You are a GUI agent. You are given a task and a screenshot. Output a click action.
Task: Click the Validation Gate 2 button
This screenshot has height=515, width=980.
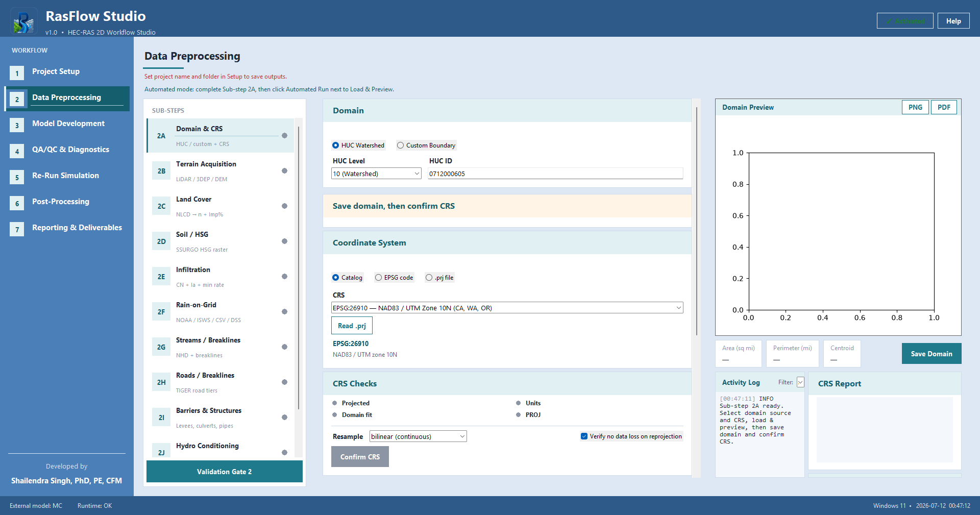[225, 472]
